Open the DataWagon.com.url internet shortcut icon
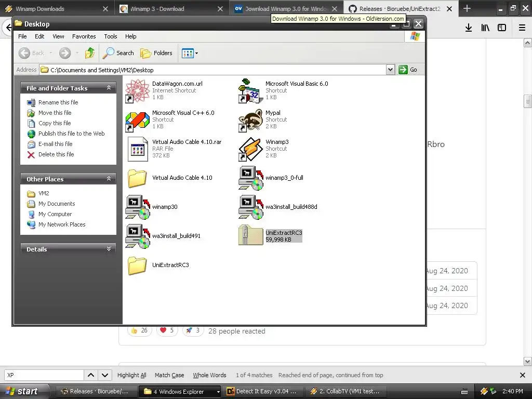532x399 pixels. coord(137,91)
